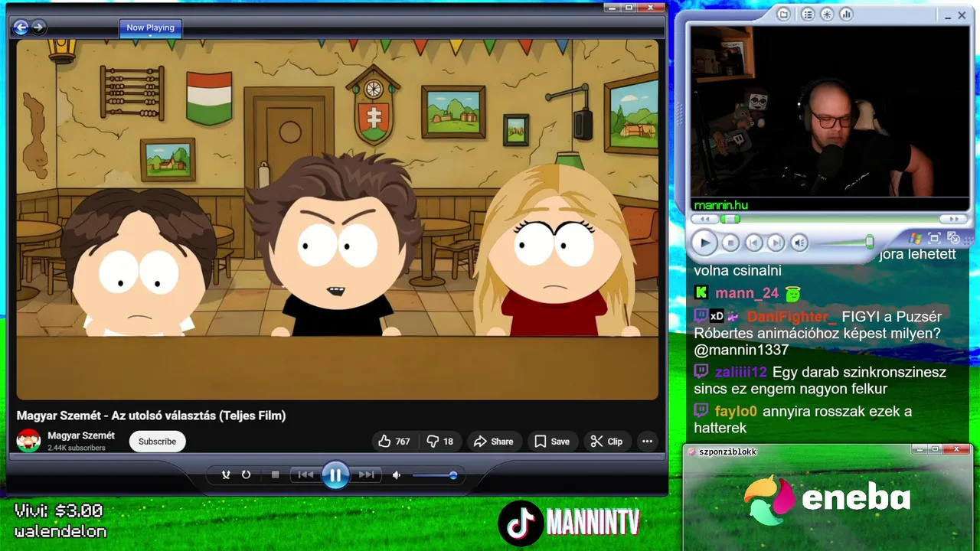
Task: Open the Magyar Szemét channel avatar
Action: pos(29,441)
